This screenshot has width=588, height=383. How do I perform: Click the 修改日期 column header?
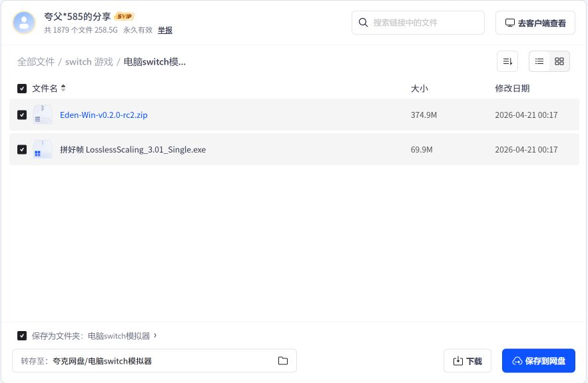(x=512, y=89)
